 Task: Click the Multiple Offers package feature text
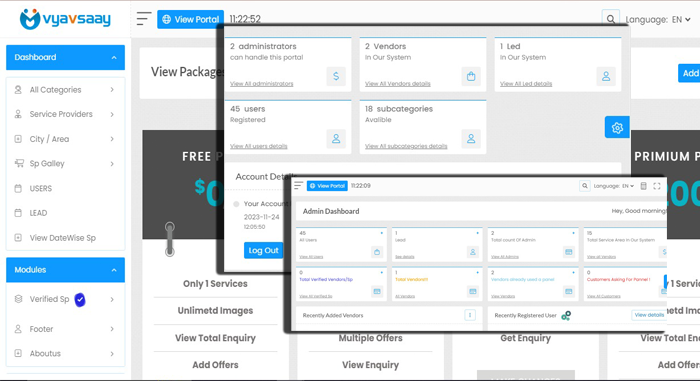[x=371, y=338]
